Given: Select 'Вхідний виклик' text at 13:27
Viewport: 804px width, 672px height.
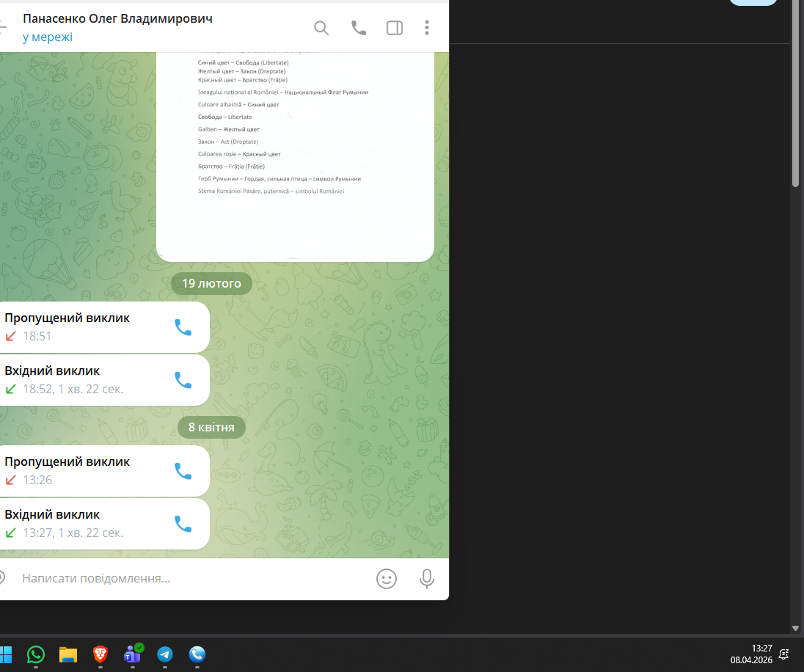Looking at the screenshot, I should tap(52, 514).
